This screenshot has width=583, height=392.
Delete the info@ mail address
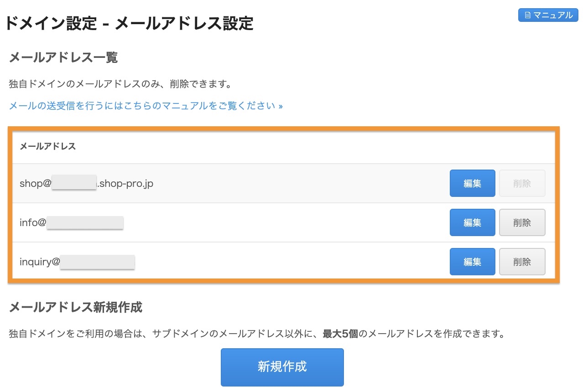(522, 222)
